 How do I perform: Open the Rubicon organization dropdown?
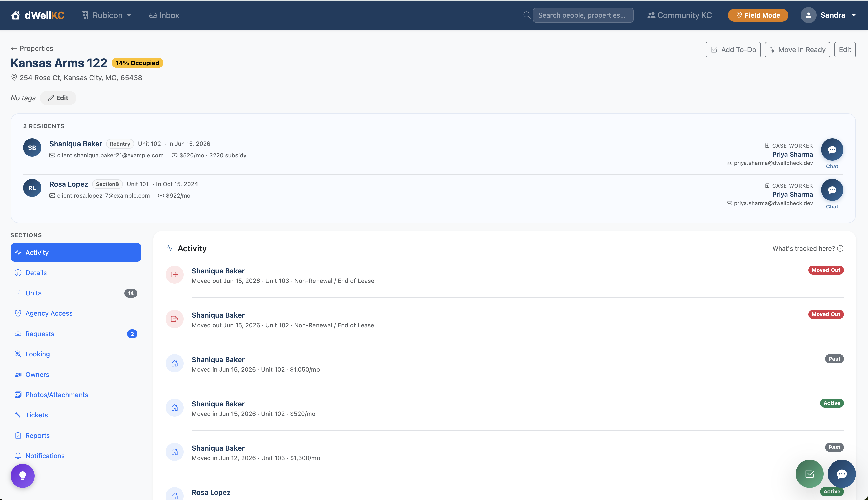[x=106, y=15]
